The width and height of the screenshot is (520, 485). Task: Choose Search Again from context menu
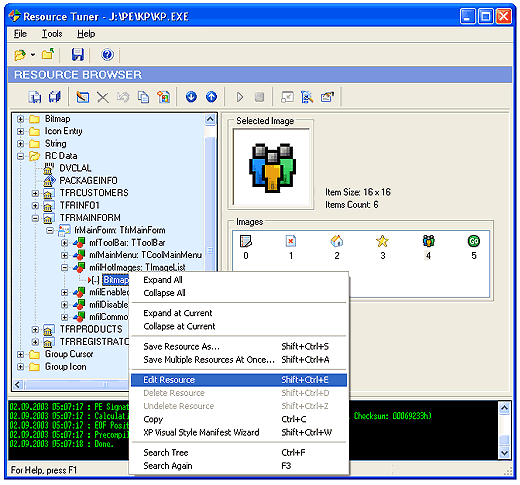[239, 466]
